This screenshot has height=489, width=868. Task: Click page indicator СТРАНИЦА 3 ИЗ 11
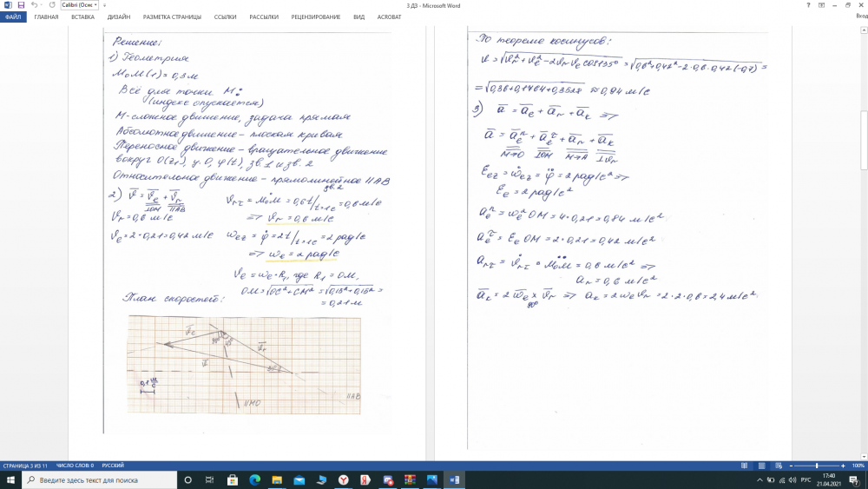[25, 466]
